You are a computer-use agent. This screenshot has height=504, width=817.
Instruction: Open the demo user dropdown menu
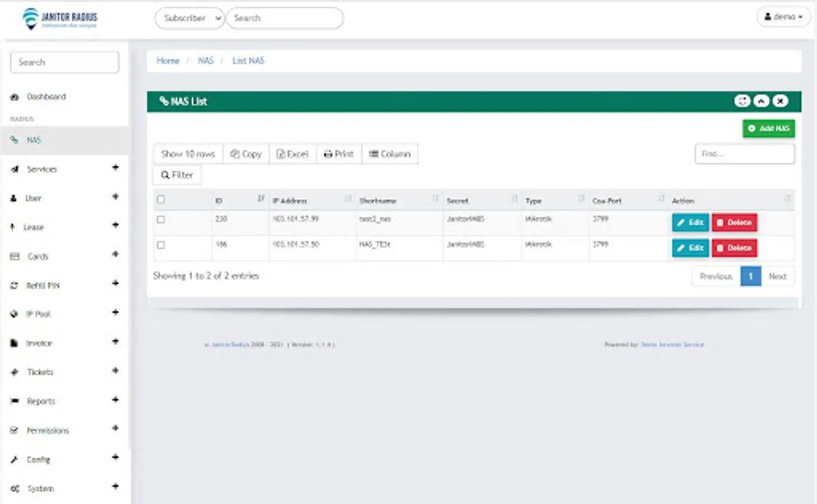(x=783, y=17)
